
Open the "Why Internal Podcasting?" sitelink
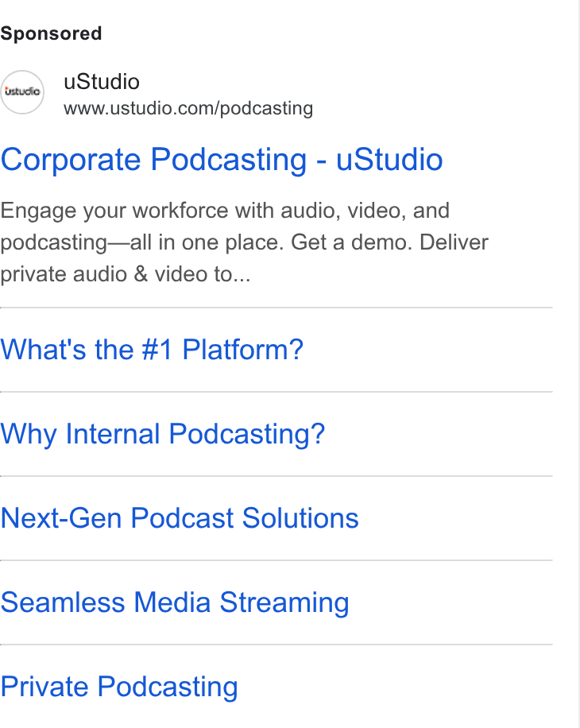(x=162, y=434)
